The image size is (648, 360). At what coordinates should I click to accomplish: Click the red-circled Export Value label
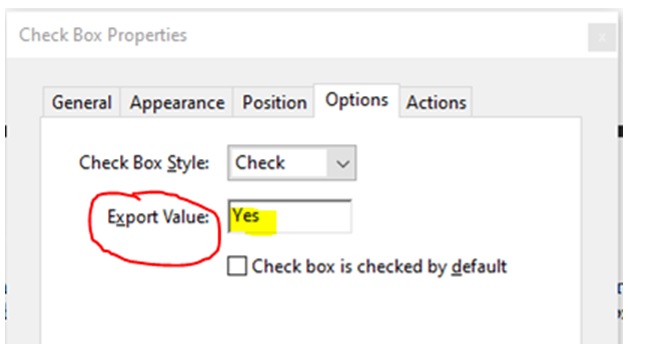[158, 217]
